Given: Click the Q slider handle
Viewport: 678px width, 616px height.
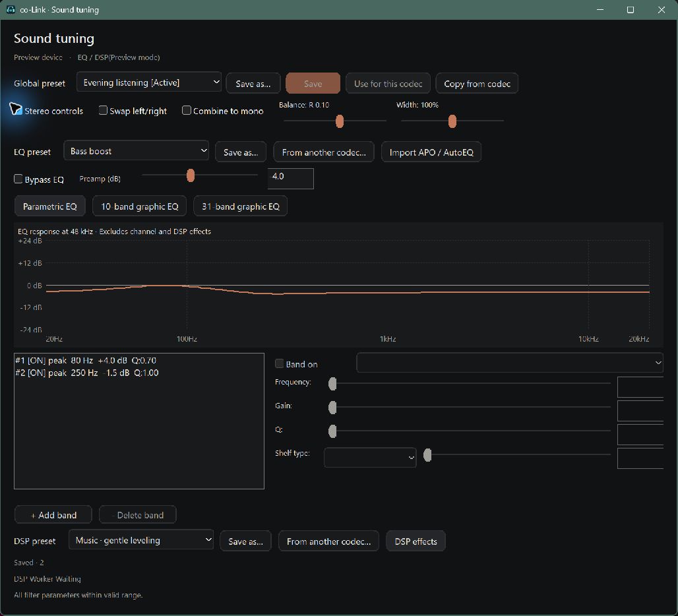Looking at the screenshot, I should coord(332,431).
